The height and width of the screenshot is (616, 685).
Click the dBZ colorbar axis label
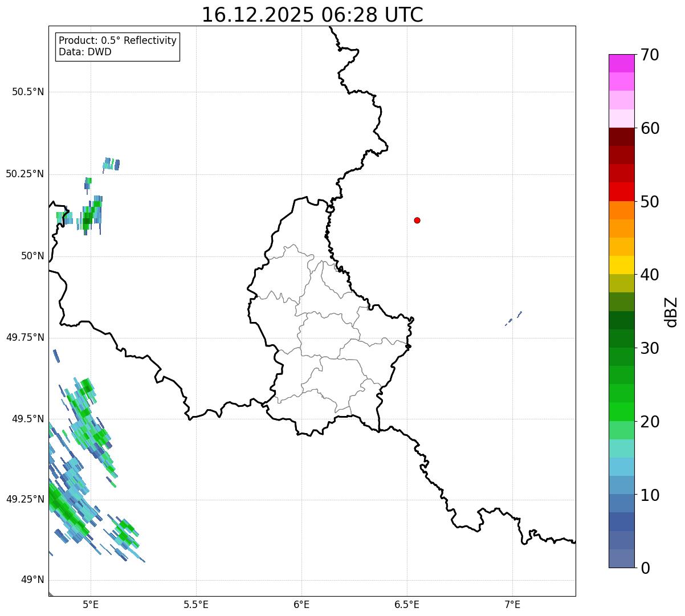tap(671, 311)
